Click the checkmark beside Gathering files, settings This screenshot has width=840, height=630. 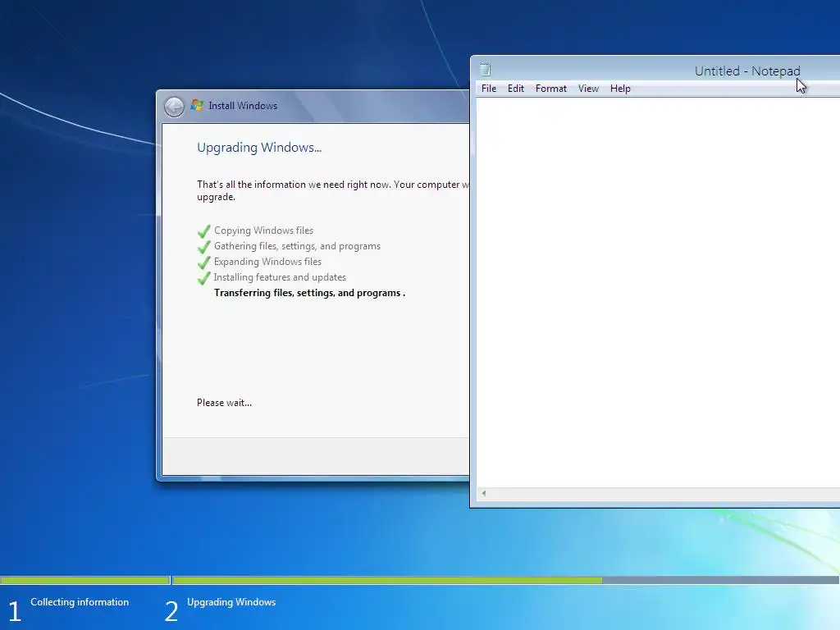coord(203,246)
